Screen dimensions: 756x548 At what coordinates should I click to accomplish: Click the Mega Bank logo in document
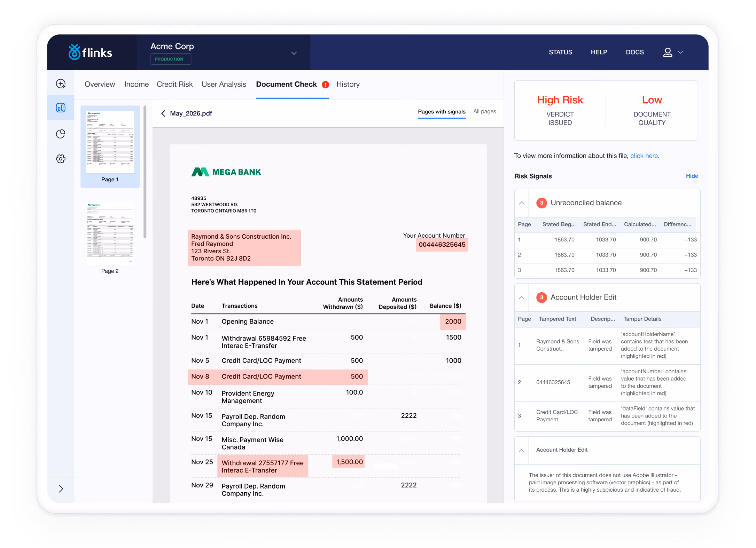click(226, 172)
